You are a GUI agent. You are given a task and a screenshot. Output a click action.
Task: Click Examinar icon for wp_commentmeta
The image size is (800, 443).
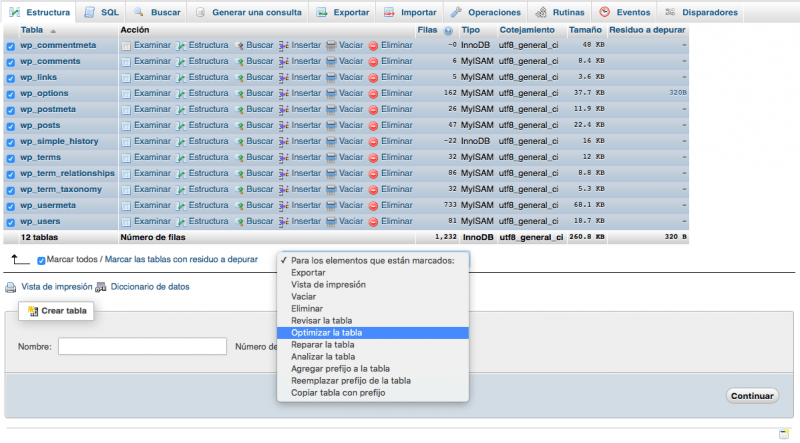[126, 46]
